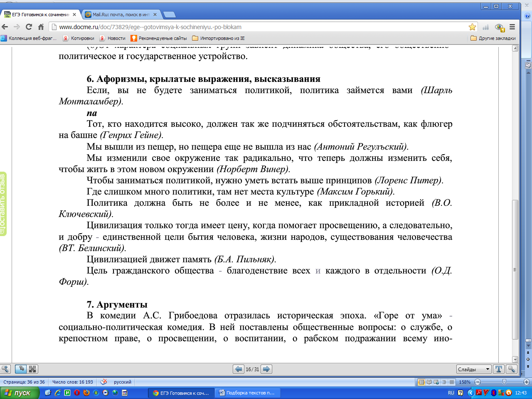The width and height of the screenshot is (532, 399).
Task: Close the Mail.Ru tab
Action: 155,15
